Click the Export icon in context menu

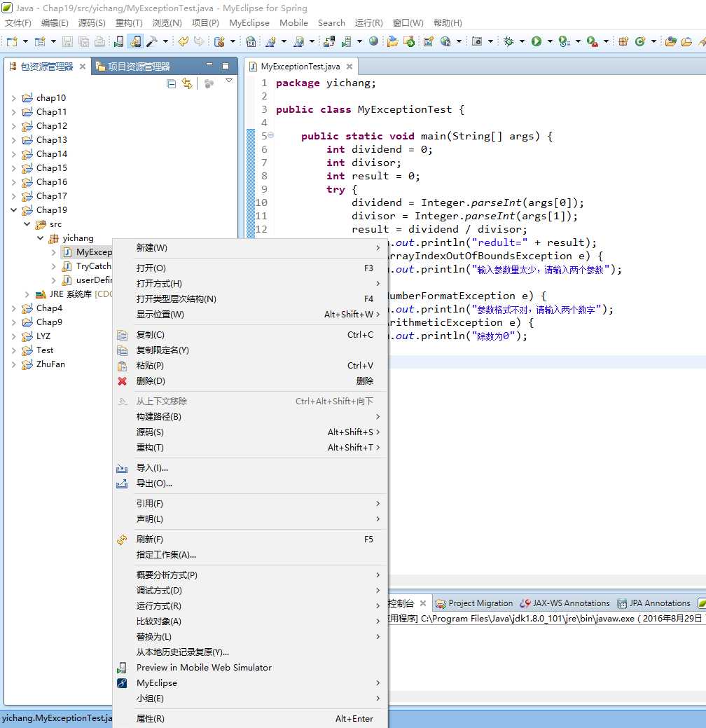(x=122, y=483)
